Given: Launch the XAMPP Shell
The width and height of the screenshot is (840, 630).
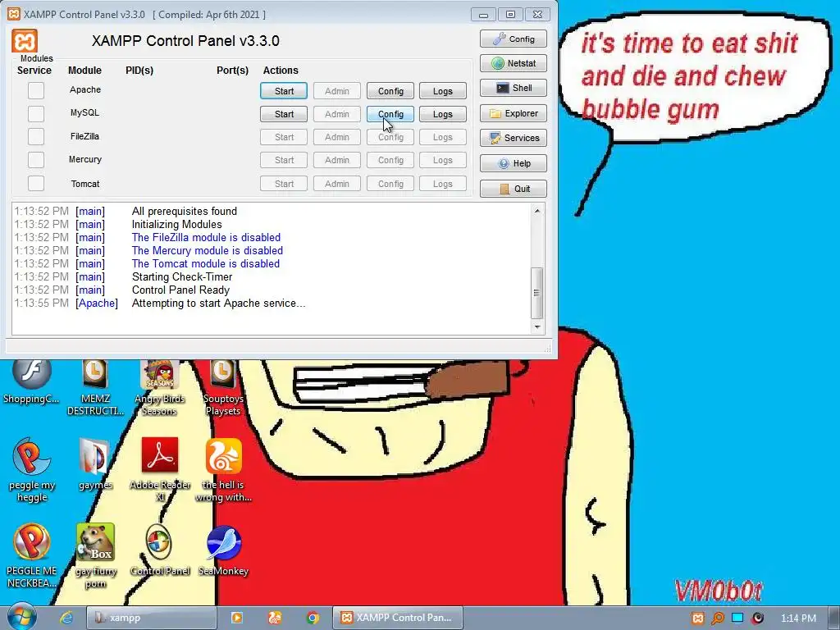Looking at the screenshot, I should [514, 88].
